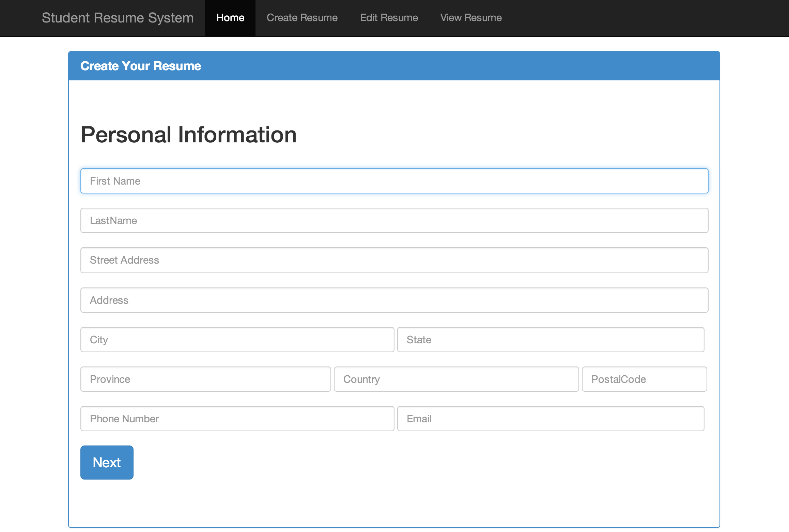Open the Edit Resume nav link
789x532 pixels.
point(389,18)
